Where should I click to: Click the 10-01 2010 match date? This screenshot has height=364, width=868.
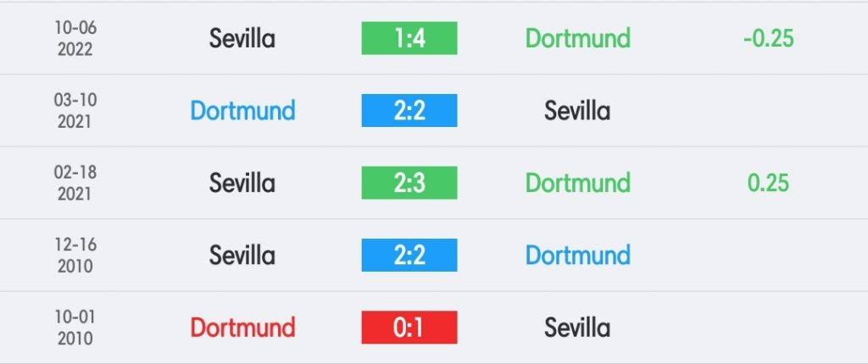tap(75, 328)
